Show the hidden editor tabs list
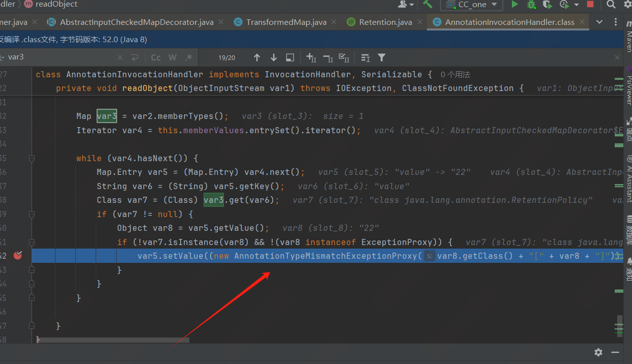 point(599,22)
